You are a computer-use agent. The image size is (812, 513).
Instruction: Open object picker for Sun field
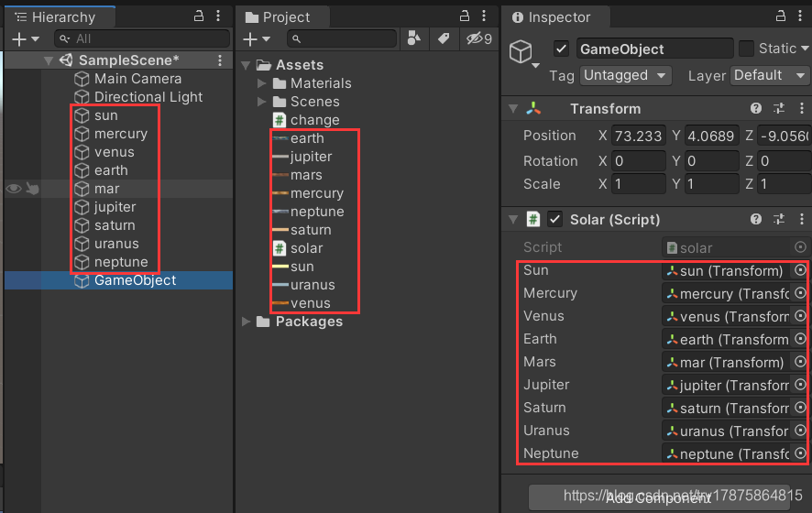[800, 270]
